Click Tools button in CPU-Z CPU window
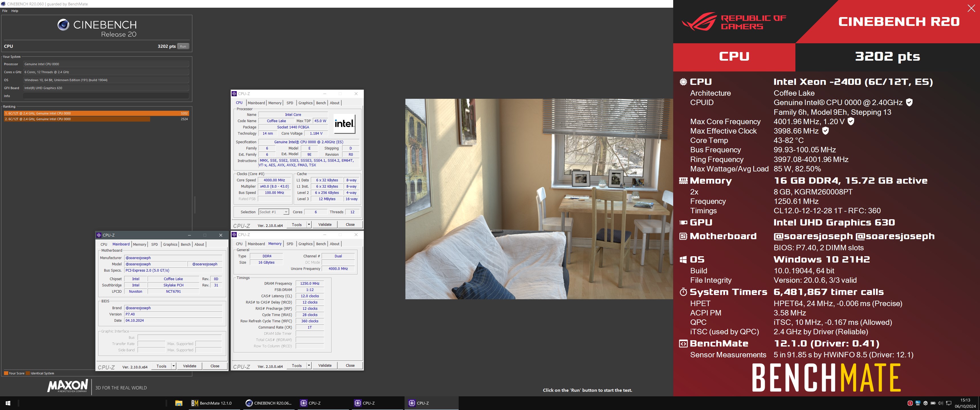The image size is (980, 410). click(297, 224)
